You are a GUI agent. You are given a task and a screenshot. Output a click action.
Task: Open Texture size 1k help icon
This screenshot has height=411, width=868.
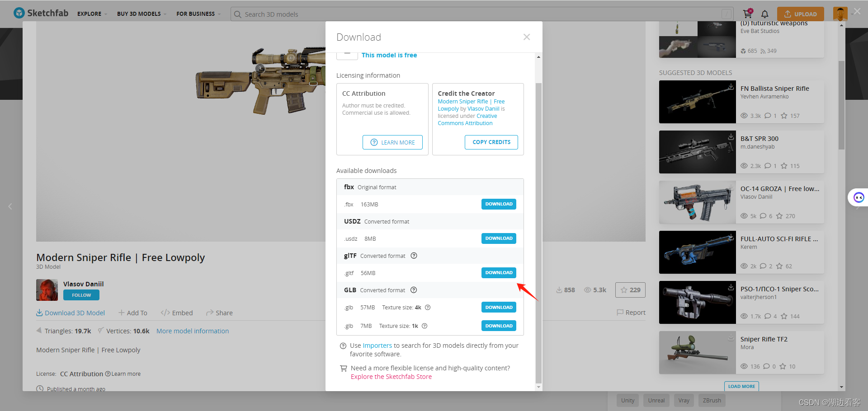[425, 326]
